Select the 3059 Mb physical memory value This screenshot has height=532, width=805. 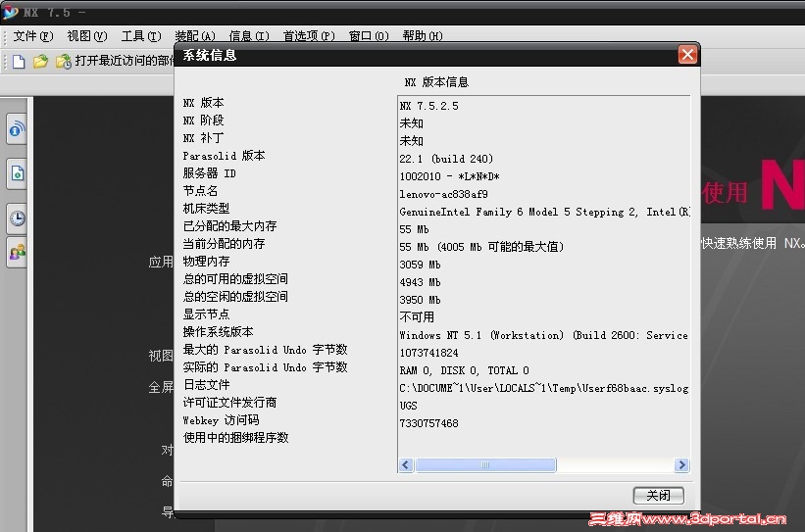(x=420, y=265)
